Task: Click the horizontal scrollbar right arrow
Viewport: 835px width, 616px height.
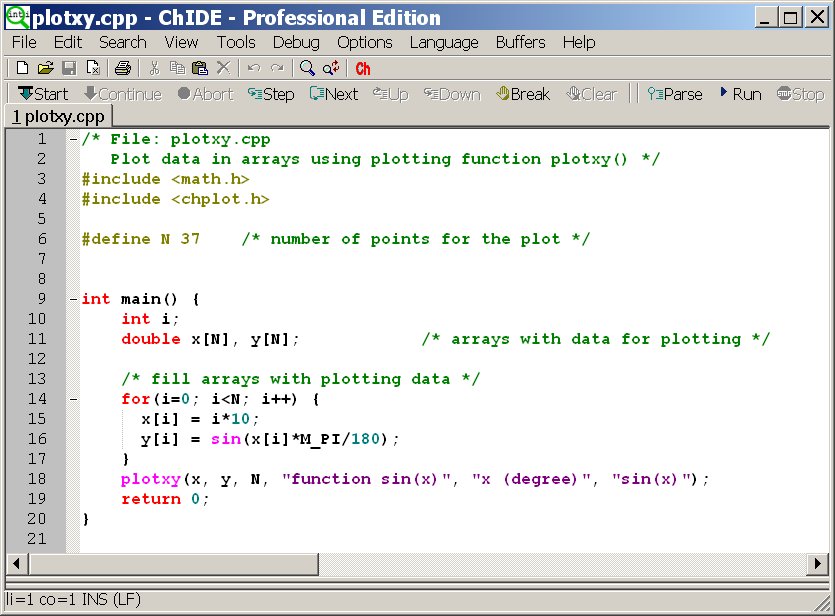Action: (x=817, y=563)
